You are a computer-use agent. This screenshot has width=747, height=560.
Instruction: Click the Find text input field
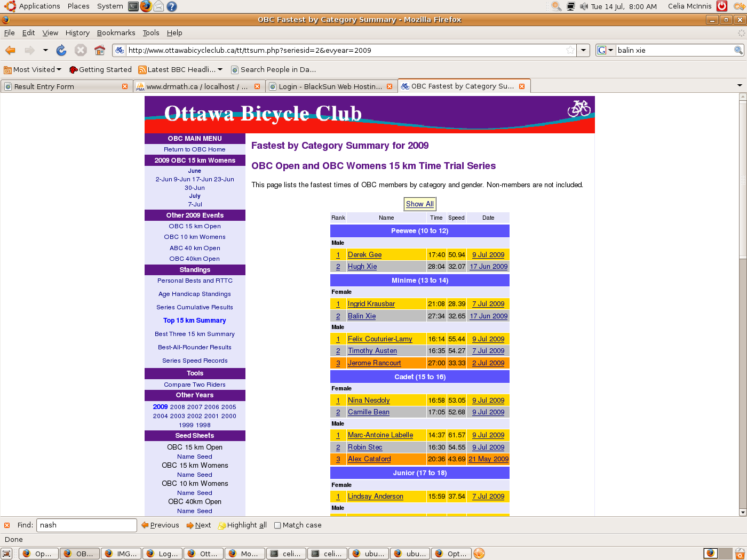(86, 525)
